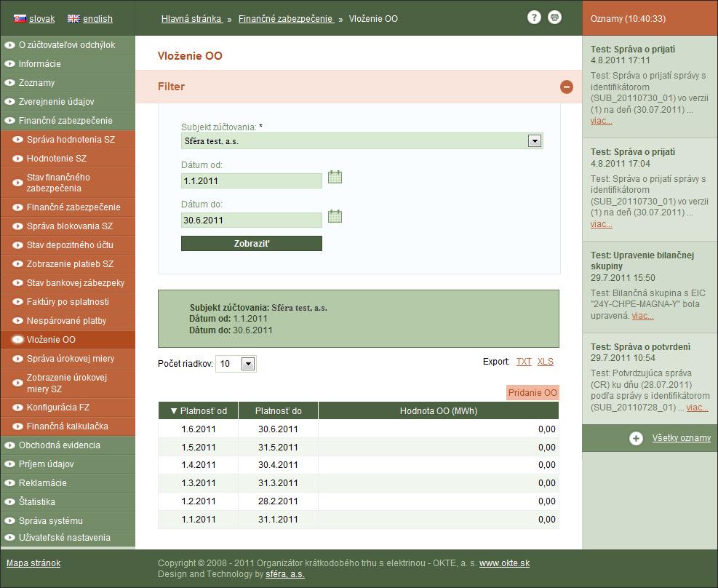The width and height of the screenshot is (718, 588).
Task: Switch language to english
Action: [x=97, y=19]
